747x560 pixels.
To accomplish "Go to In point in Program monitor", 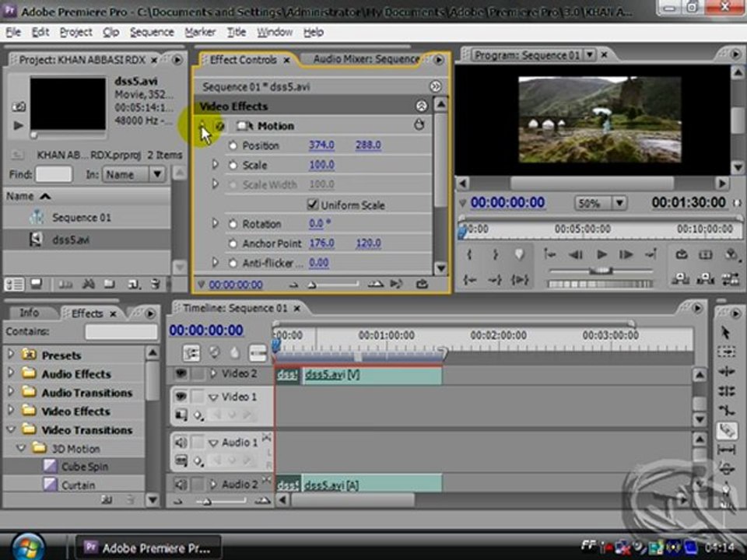I will (x=470, y=279).
